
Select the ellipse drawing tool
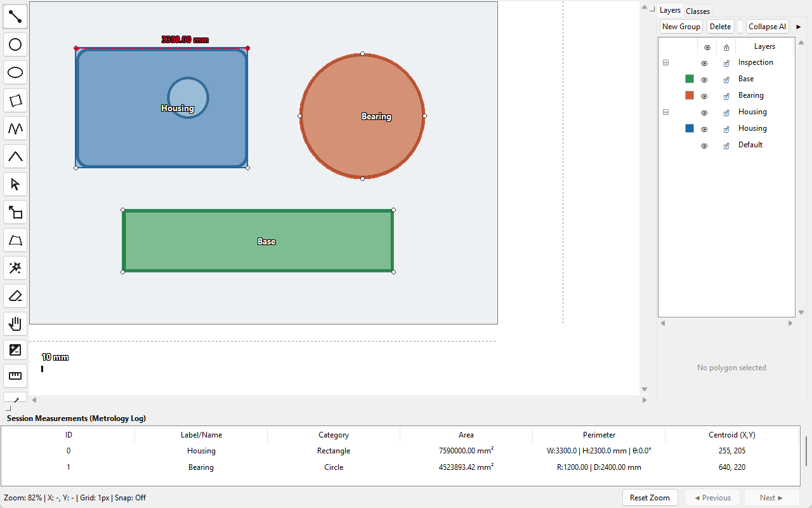[15, 72]
